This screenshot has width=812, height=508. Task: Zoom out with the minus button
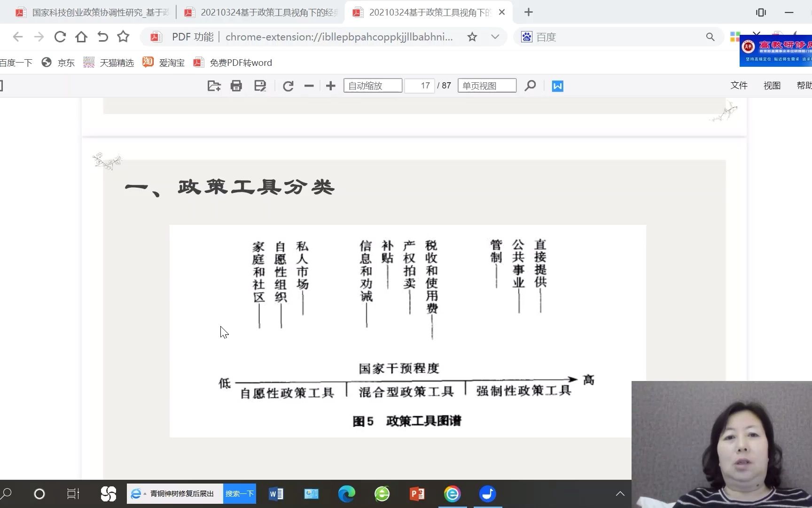[x=309, y=86]
